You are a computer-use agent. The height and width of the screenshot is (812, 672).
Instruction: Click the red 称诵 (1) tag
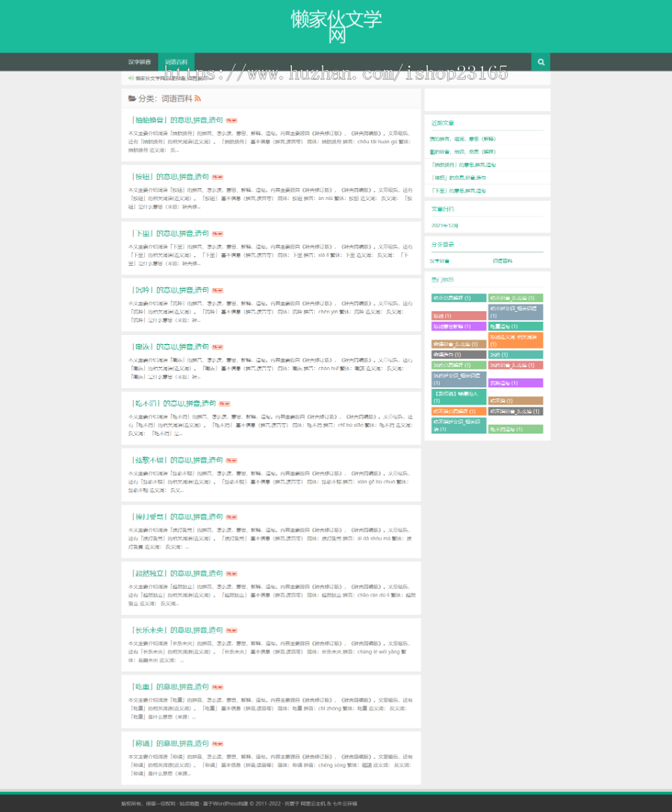[x=458, y=316]
